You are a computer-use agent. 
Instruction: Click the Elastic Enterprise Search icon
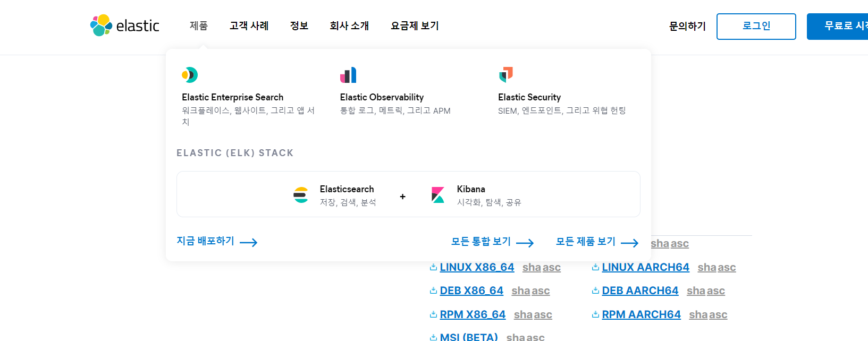pos(190,75)
